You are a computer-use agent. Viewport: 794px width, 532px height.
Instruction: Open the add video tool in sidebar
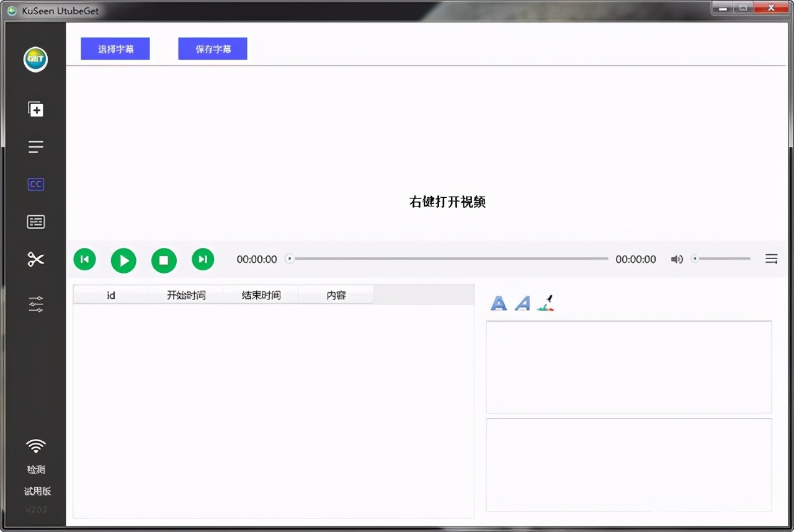35,109
